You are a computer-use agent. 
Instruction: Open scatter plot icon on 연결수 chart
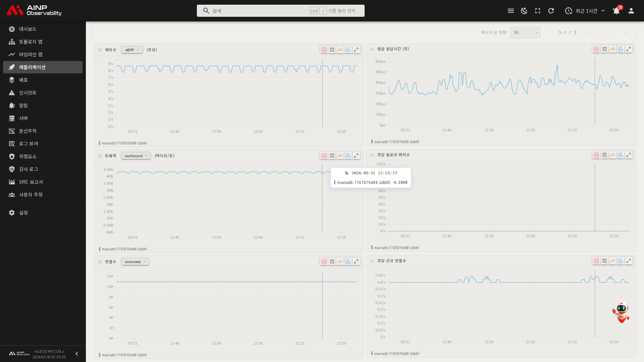(x=348, y=261)
